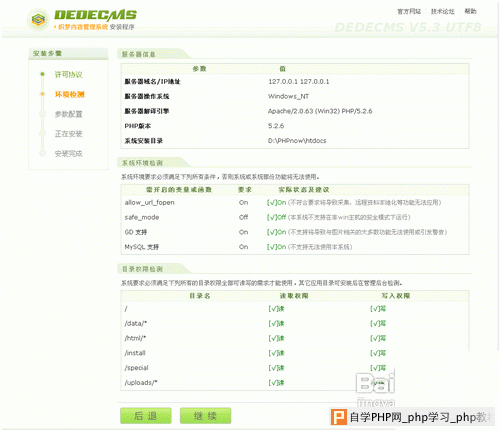500x431 pixels.
Task: Click the 目录权限检测 section header
Action: click(142, 269)
